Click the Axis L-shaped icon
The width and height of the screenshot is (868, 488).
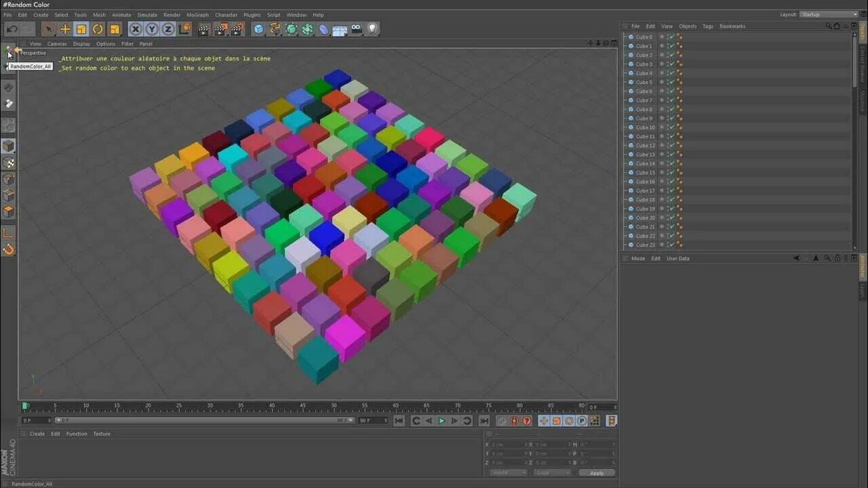(8, 233)
